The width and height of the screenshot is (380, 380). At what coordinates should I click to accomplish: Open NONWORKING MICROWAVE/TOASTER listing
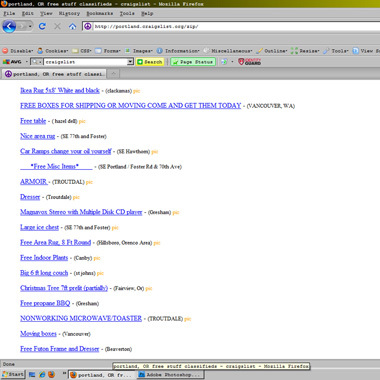pyautogui.click(x=81, y=319)
